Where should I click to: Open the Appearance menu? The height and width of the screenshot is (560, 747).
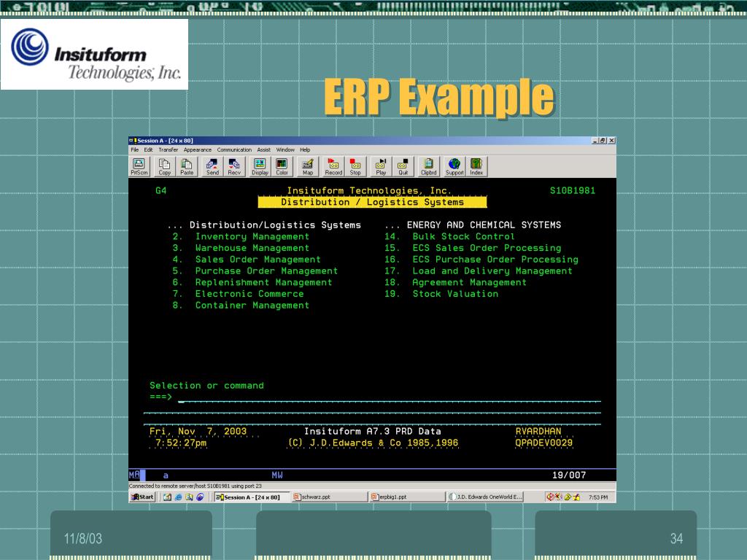click(x=197, y=149)
